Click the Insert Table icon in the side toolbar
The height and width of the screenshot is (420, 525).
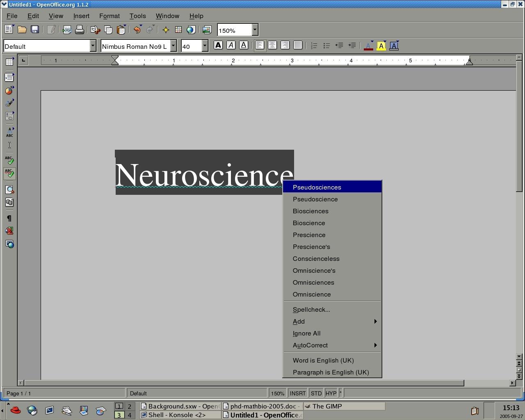(x=9, y=62)
